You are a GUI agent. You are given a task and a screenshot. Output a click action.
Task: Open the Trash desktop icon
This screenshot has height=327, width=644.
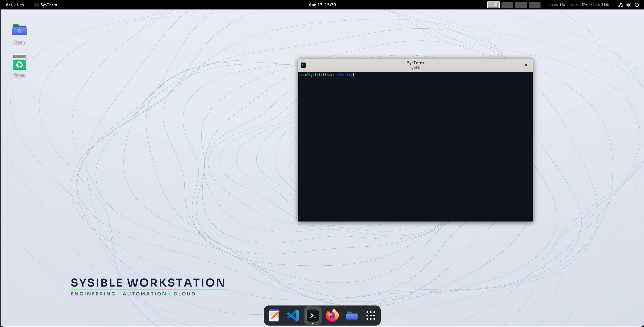[x=19, y=66]
